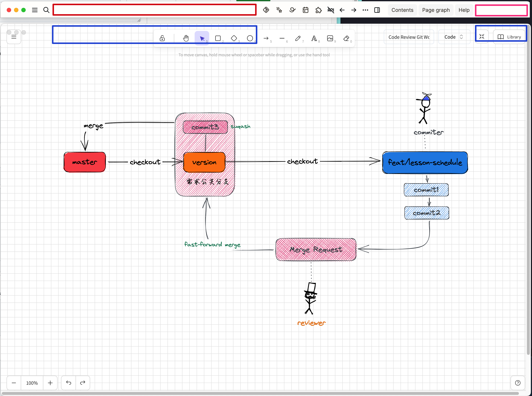This screenshot has height=396, width=532.
Task: Select the Diamond tool
Action: tap(234, 38)
